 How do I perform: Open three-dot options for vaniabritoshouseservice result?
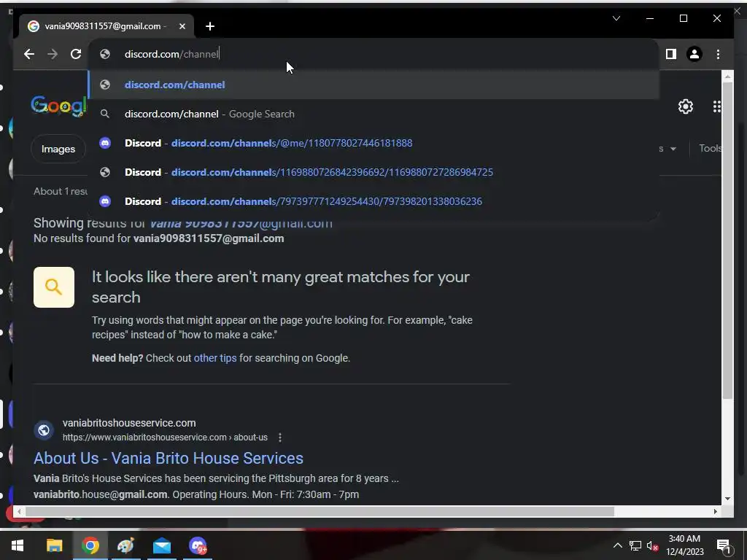[x=280, y=437]
